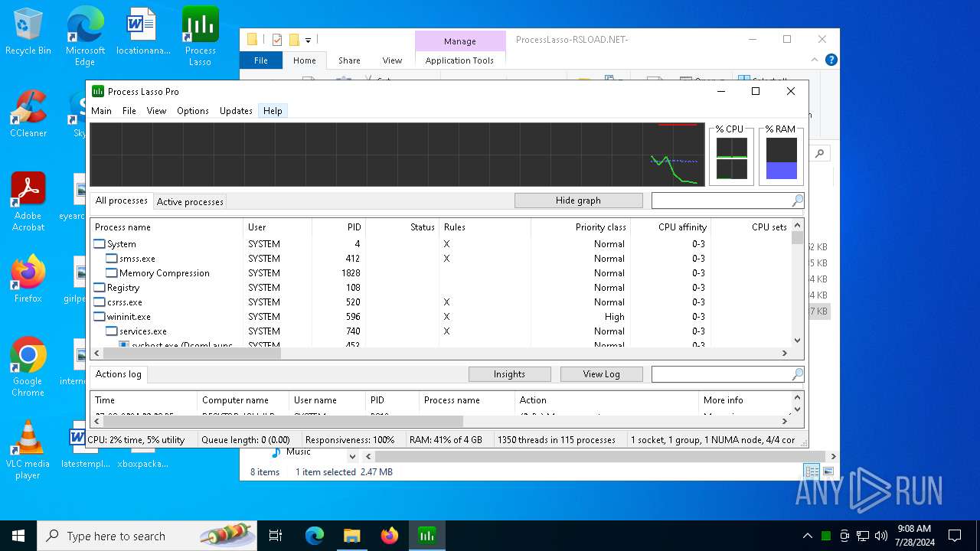
Task: Click process list vertical scrollbar down arrow
Action: click(797, 341)
